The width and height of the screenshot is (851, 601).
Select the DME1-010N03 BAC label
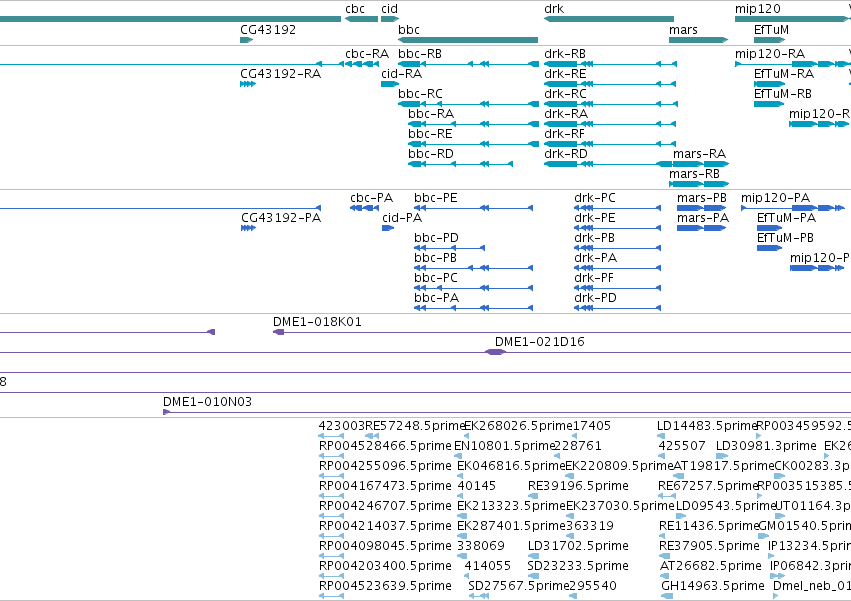207,402
